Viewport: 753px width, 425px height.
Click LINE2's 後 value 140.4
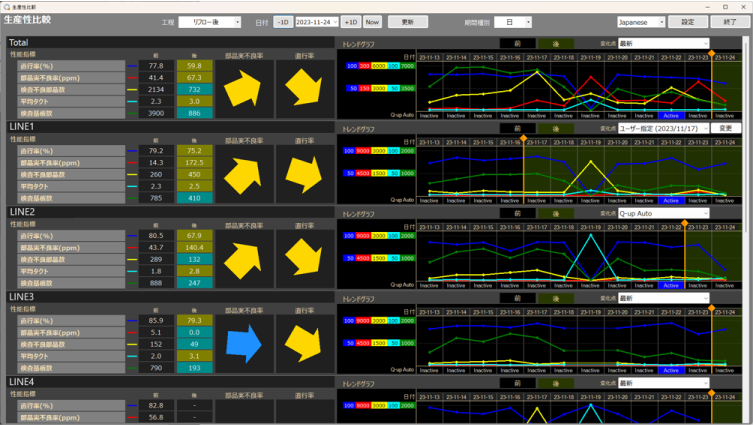pos(194,248)
